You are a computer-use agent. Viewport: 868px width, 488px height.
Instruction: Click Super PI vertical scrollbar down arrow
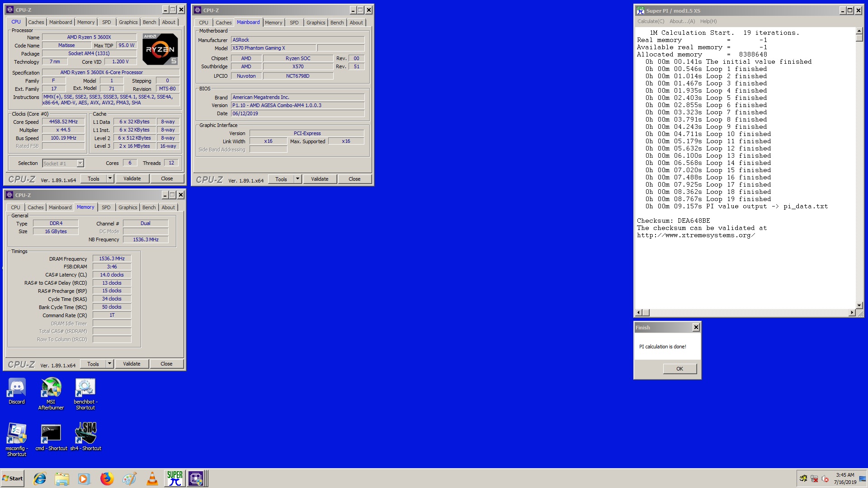[x=859, y=305]
